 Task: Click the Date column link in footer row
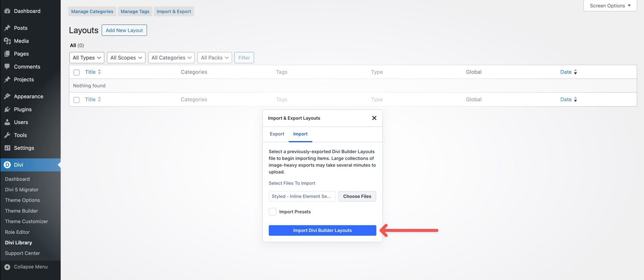(x=566, y=99)
